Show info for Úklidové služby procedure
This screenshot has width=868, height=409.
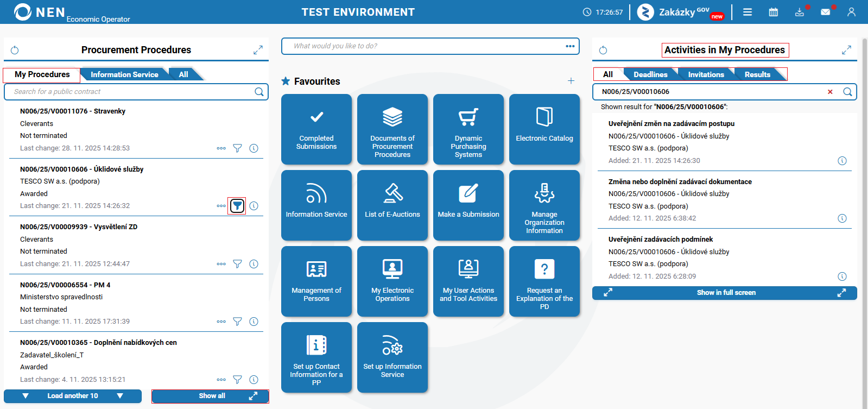(x=254, y=206)
